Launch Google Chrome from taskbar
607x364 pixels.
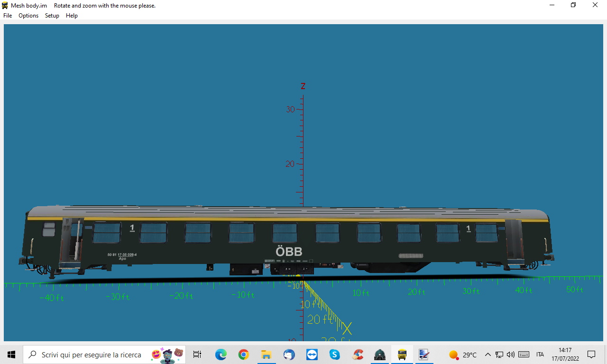[x=243, y=355]
